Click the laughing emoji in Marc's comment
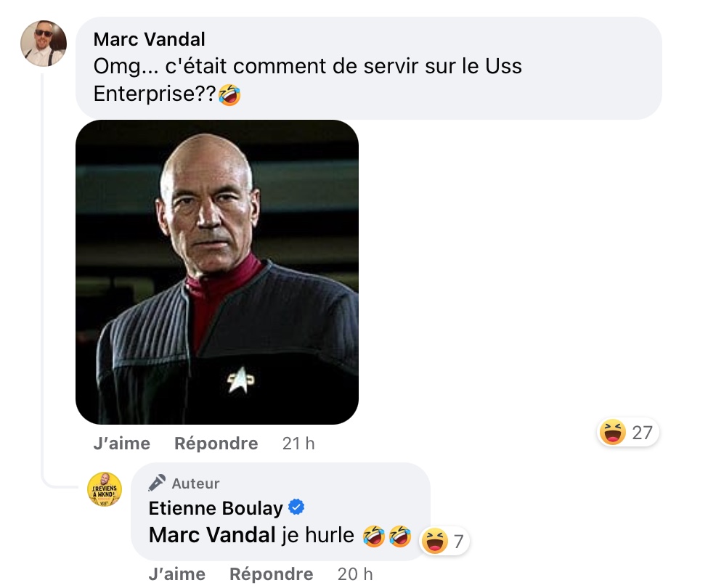The image size is (716, 588). point(229,94)
